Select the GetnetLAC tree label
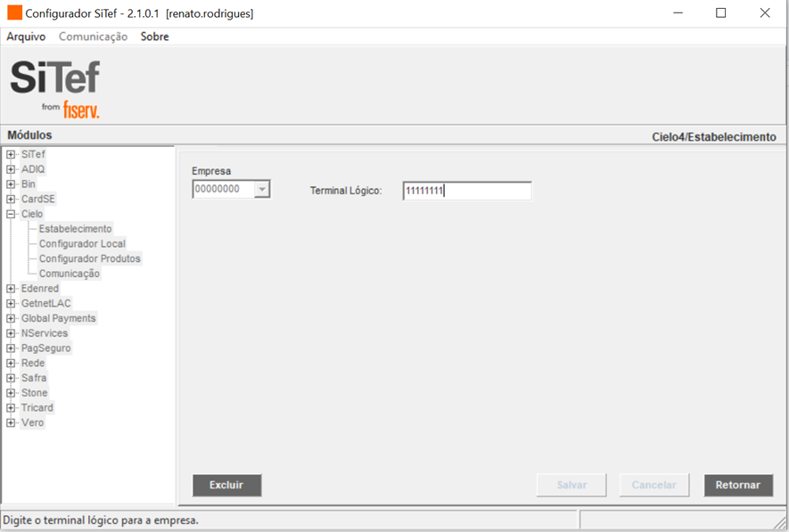The height and width of the screenshot is (532, 789). pos(45,304)
